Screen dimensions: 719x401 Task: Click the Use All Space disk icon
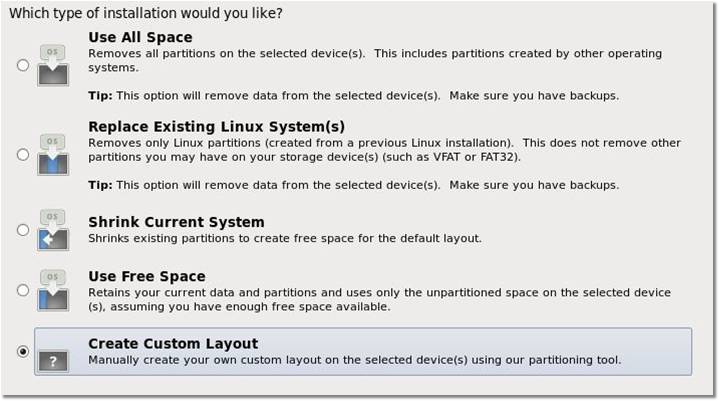point(55,64)
